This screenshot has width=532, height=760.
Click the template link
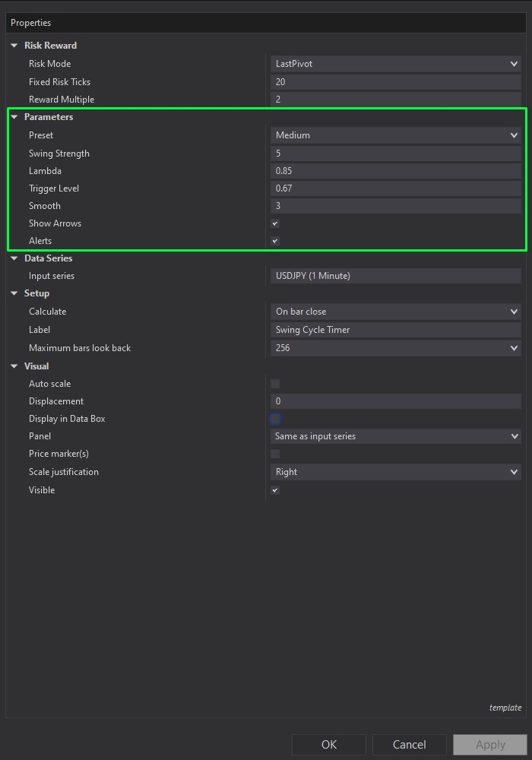pos(505,708)
